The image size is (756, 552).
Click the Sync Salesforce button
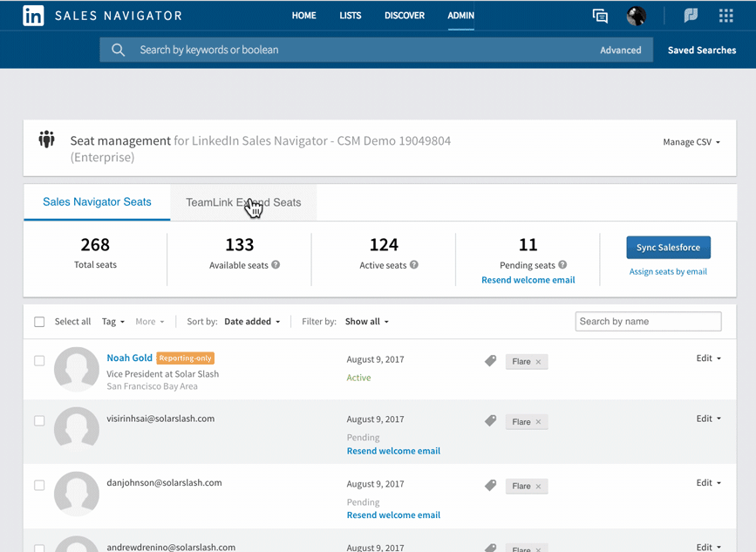pos(668,247)
